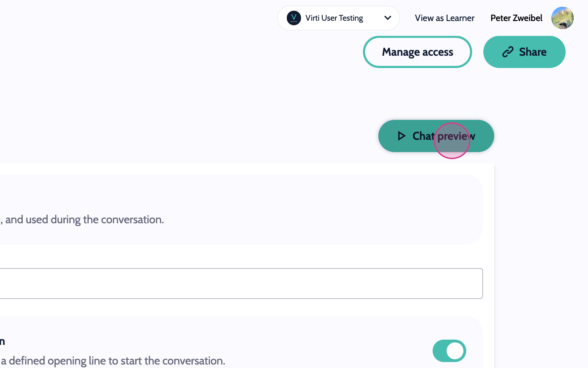Screen dimensions: 588x368
Task: Open the Manage access dialog
Action: click(417, 52)
